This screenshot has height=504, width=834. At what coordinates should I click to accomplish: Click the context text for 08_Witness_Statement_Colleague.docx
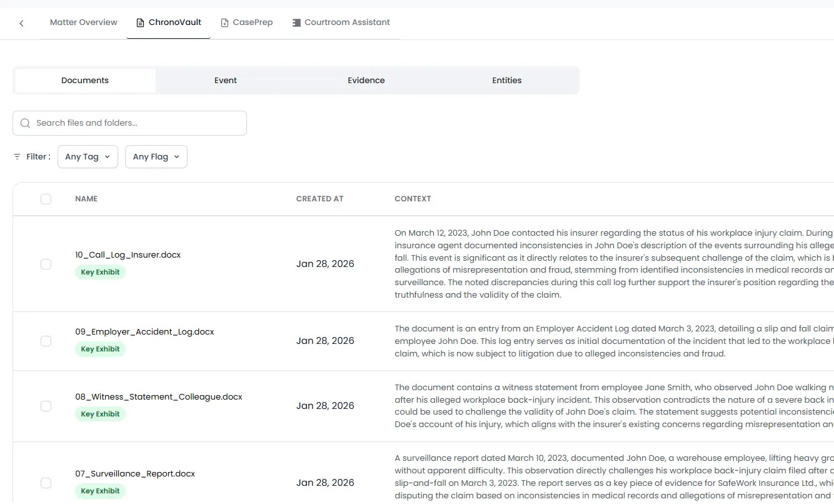[614, 406]
